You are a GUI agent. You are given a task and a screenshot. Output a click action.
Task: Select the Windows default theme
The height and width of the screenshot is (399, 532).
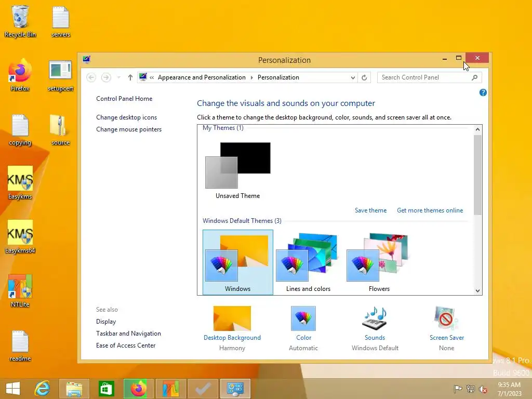(x=238, y=262)
